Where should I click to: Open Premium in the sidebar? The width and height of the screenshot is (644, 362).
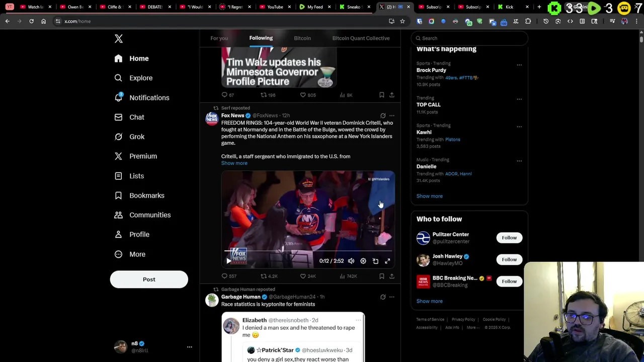point(136,156)
